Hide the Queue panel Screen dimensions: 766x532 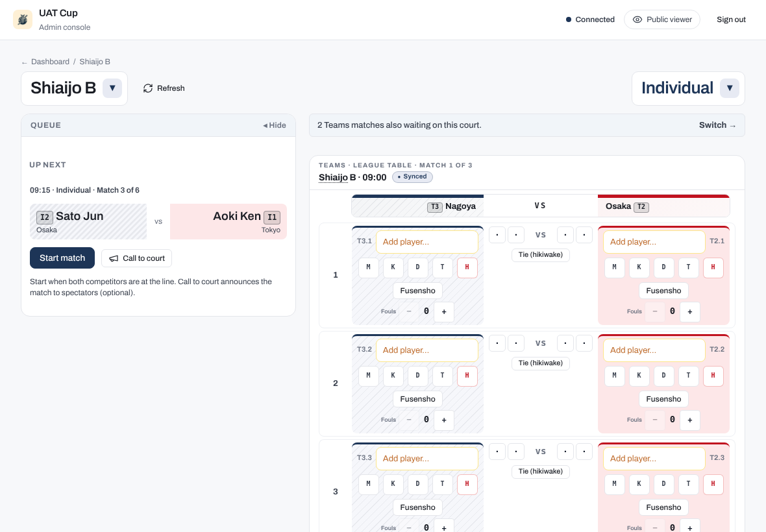click(275, 125)
